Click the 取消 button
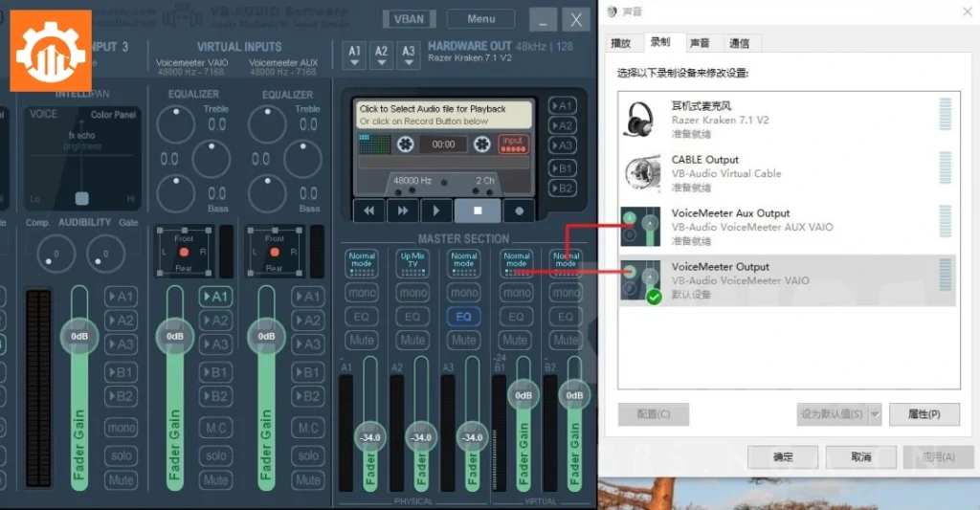This screenshot has height=510, width=980. [860, 456]
